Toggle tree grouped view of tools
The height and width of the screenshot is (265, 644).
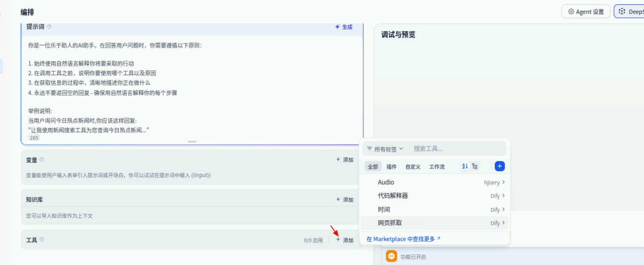tap(475, 166)
